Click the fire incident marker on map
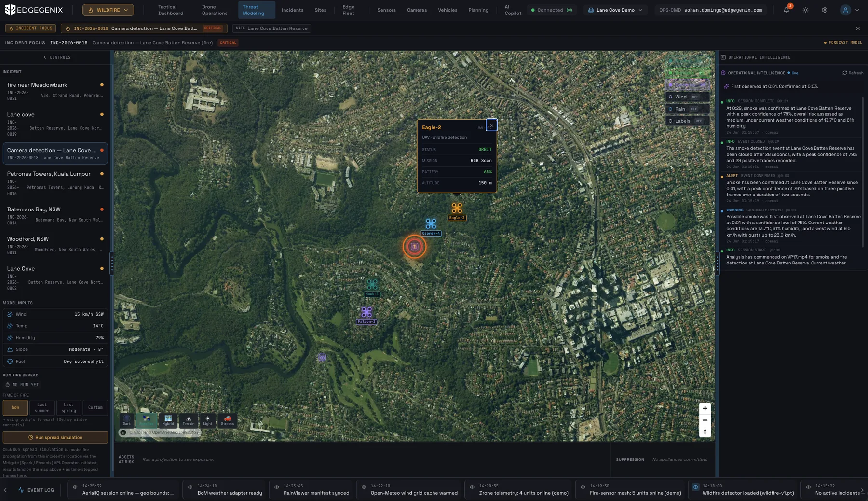868x501 pixels. coord(414,247)
